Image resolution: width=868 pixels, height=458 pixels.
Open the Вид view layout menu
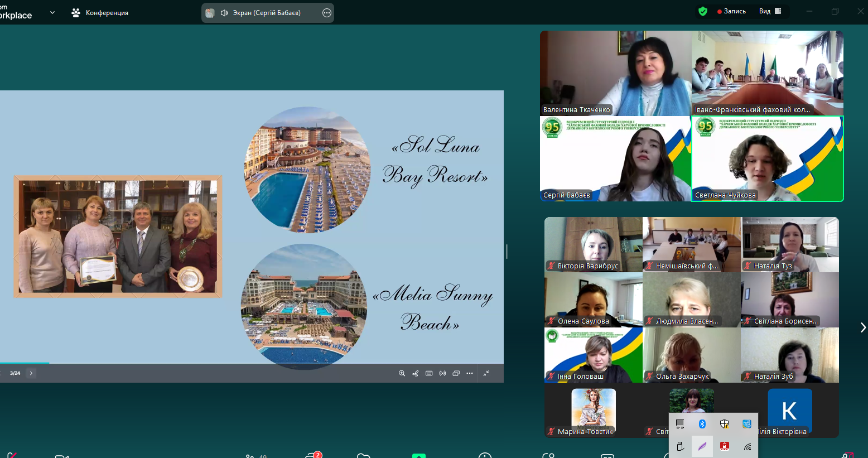[770, 11]
